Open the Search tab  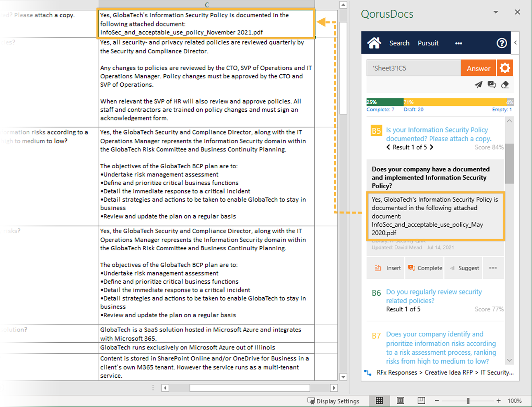click(399, 43)
